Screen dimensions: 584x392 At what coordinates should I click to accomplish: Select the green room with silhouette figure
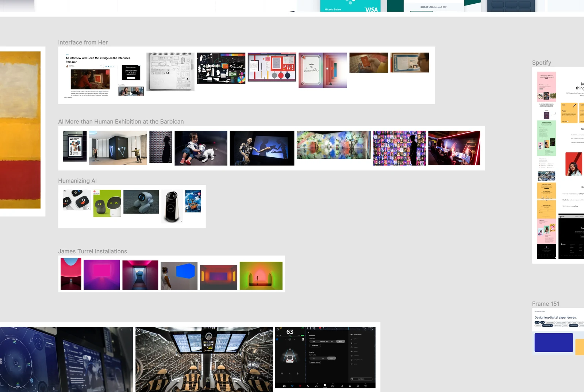coord(261,276)
